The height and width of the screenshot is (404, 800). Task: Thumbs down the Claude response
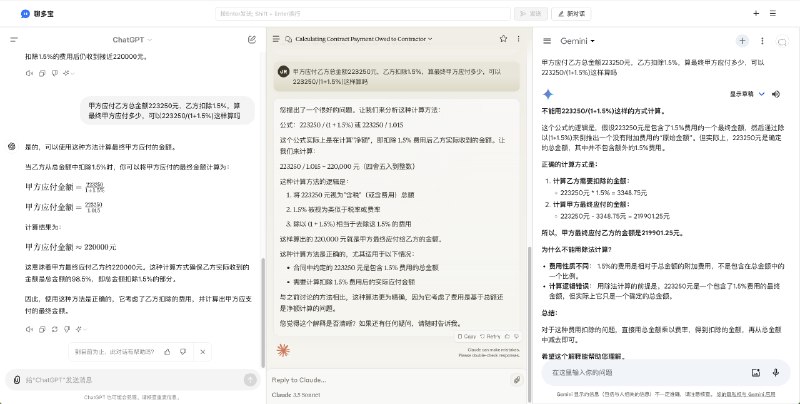coord(516,337)
